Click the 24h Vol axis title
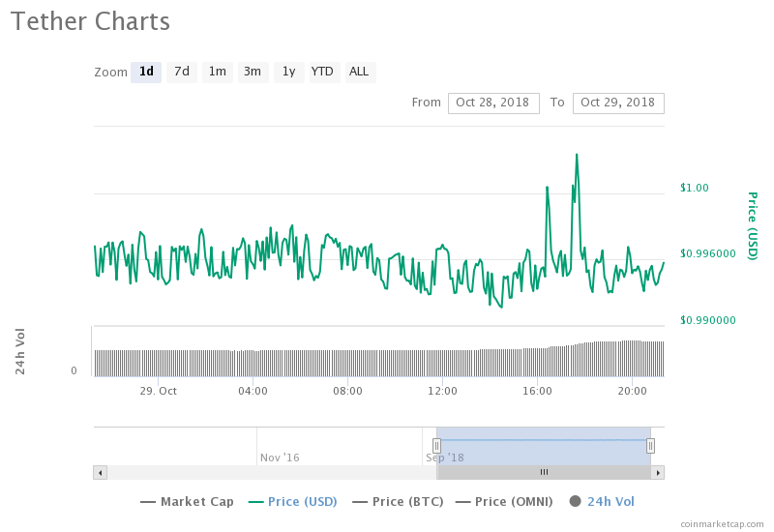Screen dimensions: 774x532 coord(20,351)
